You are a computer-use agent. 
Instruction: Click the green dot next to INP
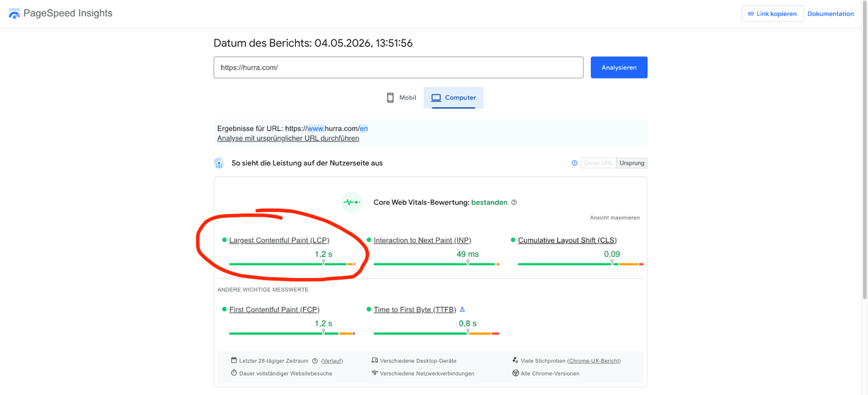point(369,240)
